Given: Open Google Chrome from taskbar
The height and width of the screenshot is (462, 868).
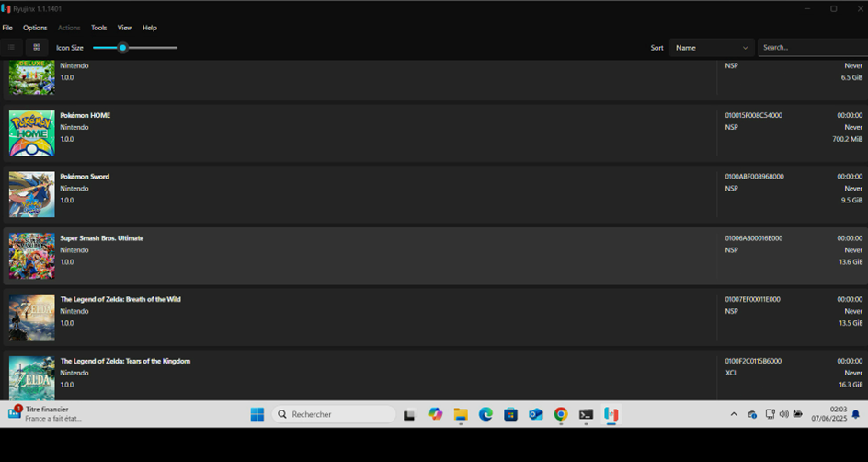Looking at the screenshot, I should 561,414.
